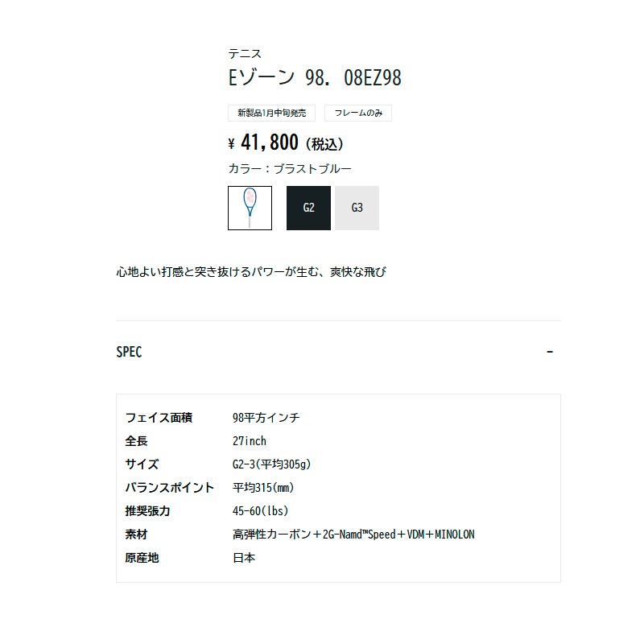Image resolution: width=644 pixels, height=644 pixels.
Task: Click the 98平方インチ spec value
Action: point(266,418)
